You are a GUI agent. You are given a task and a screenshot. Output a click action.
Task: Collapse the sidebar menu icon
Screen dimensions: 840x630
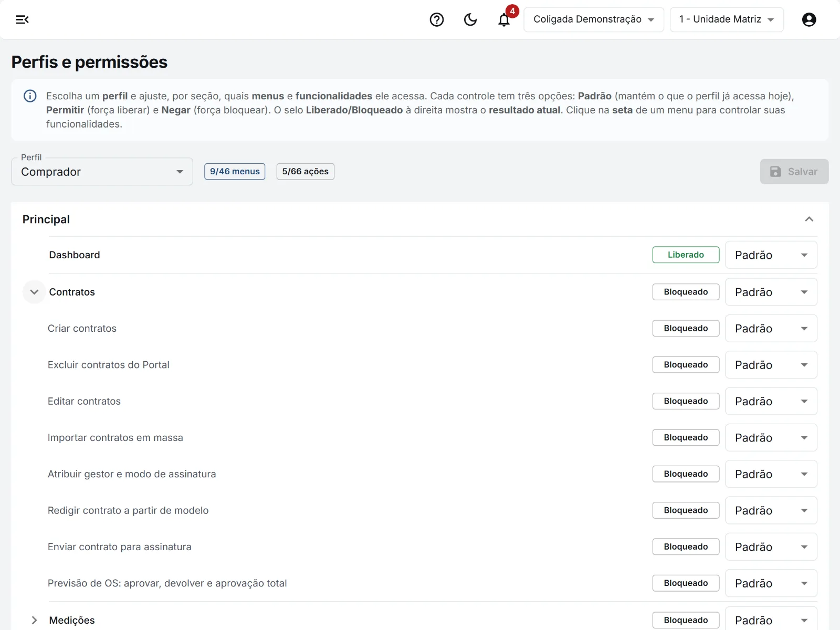tap(22, 19)
